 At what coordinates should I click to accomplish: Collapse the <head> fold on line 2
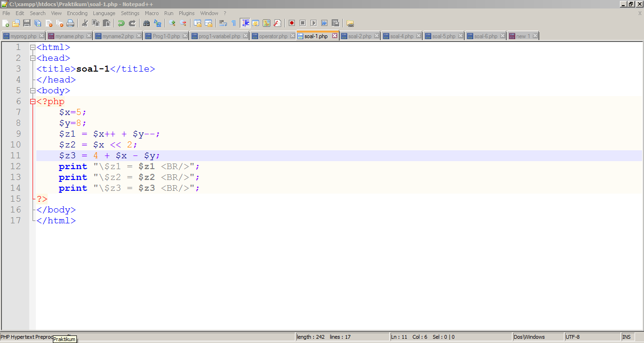(33, 58)
